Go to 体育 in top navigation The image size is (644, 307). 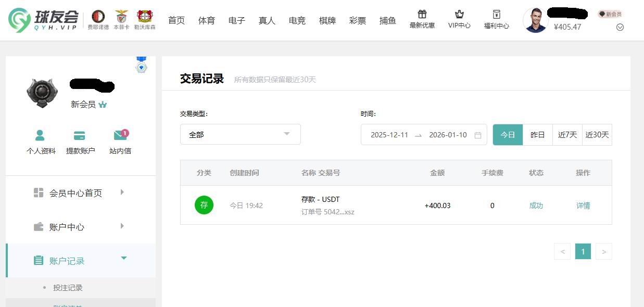click(207, 21)
